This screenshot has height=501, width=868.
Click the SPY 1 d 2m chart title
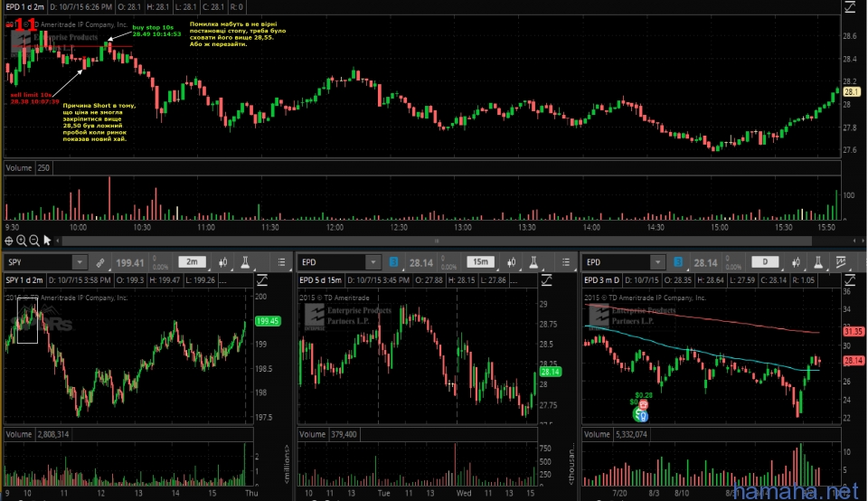[24, 280]
